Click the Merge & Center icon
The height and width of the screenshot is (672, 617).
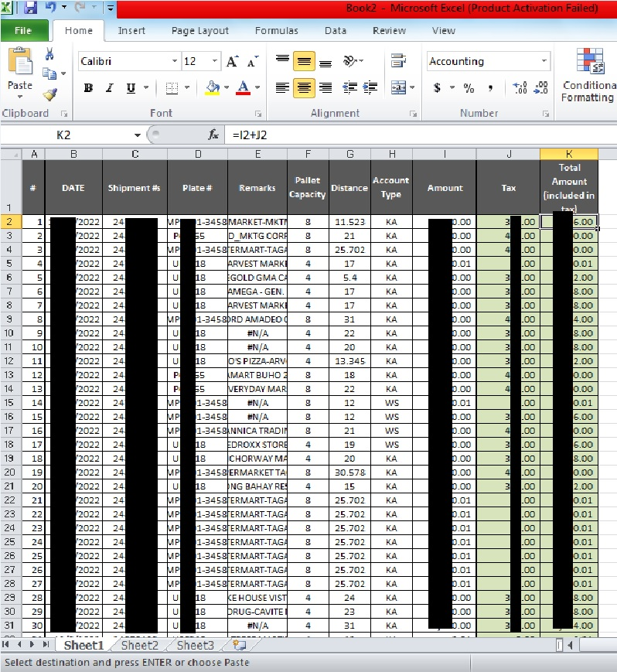[398, 87]
